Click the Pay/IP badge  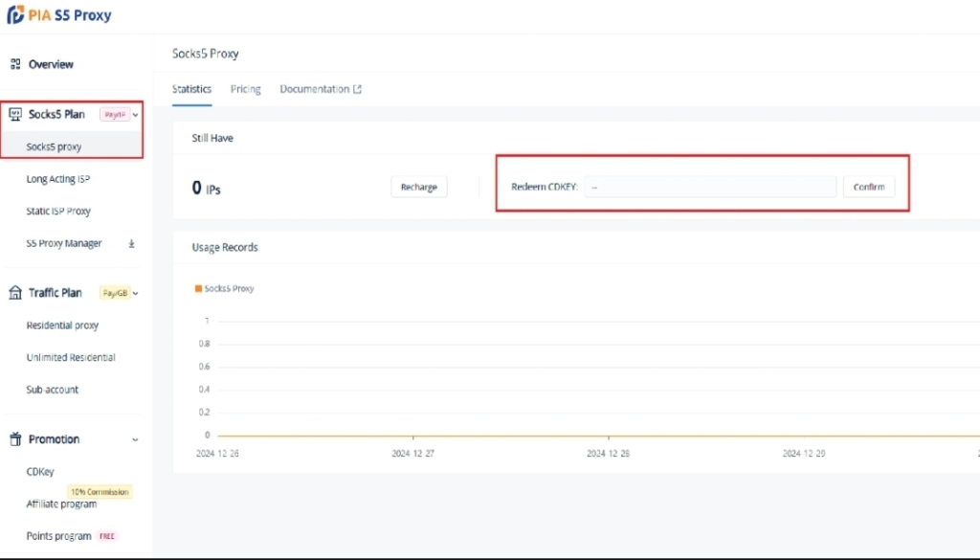point(115,114)
